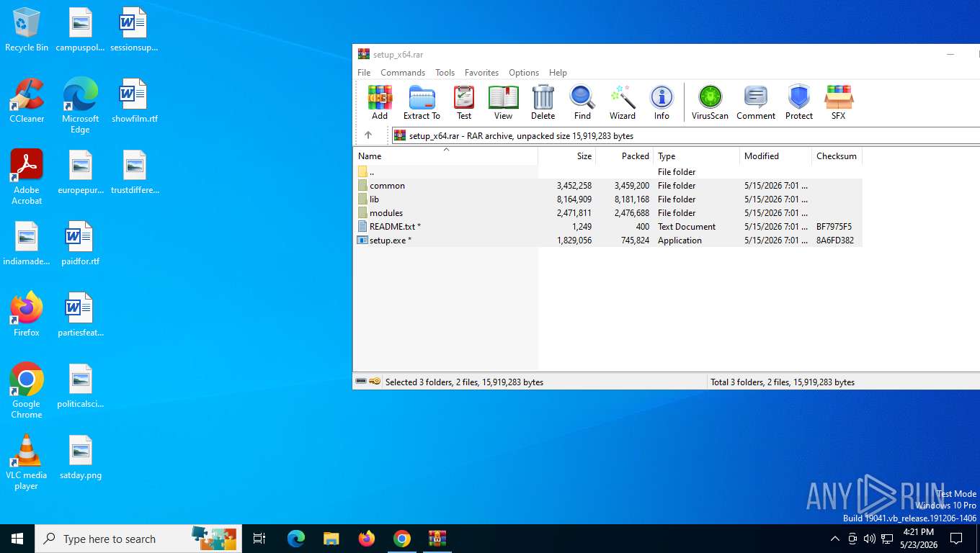Sort files by the Size column header
980x553 pixels.
click(566, 156)
